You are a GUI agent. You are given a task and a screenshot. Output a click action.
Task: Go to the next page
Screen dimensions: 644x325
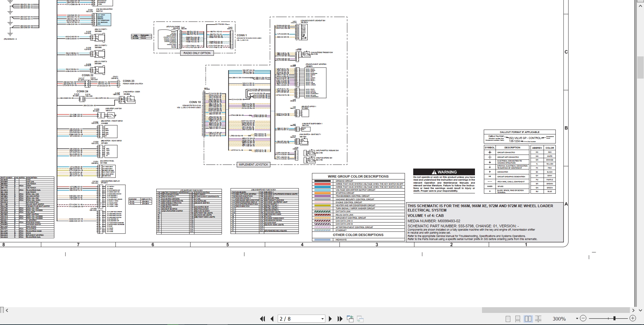click(330, 319)
